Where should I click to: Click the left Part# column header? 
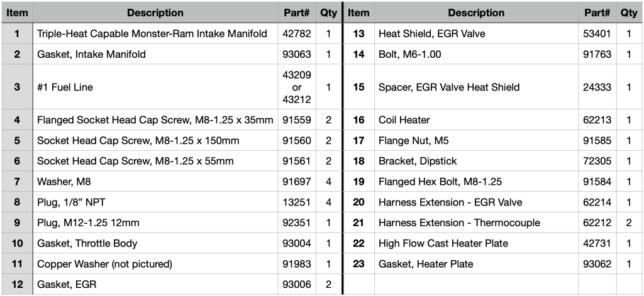pos(297,13)
